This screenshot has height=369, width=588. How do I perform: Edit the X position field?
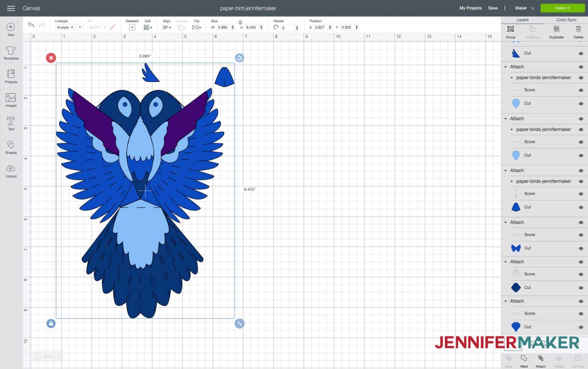pos(320,27)
